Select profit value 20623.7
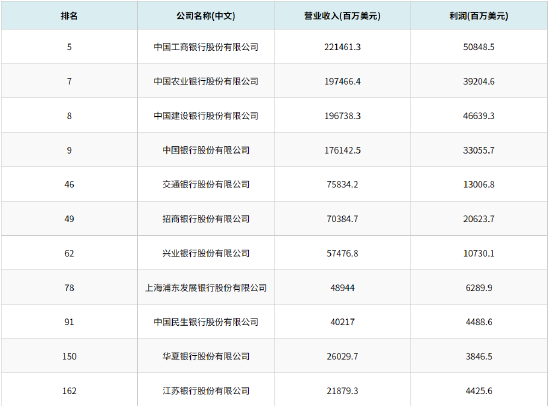 tap(479, 219)
